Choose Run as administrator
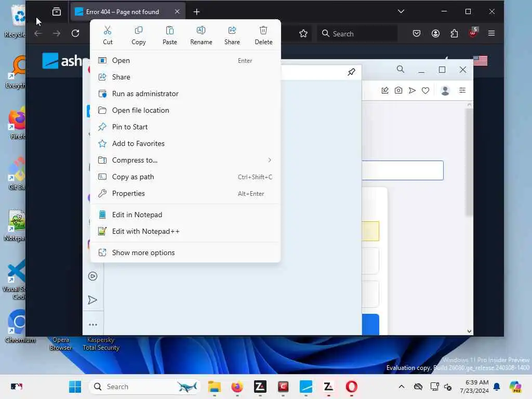532x399 pixels. coord(185,94)
